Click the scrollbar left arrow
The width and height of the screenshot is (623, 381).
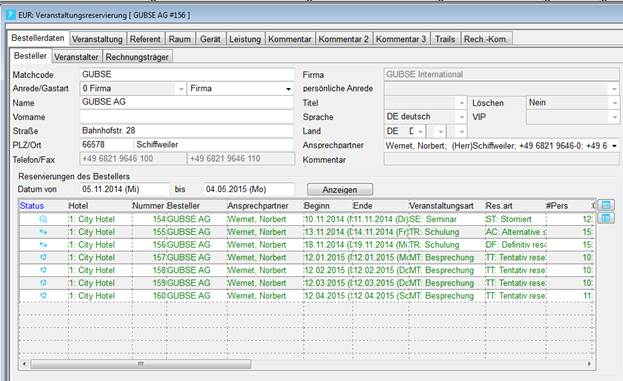point(24,364)
